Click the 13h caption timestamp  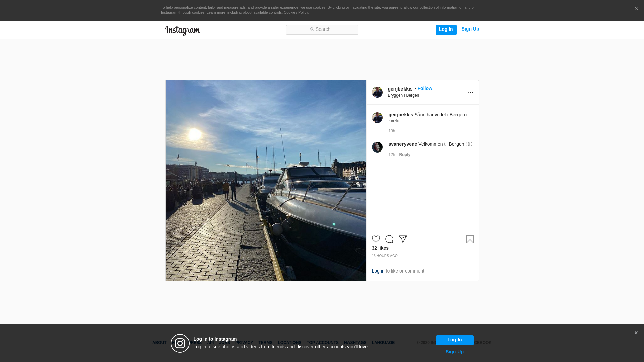coord(392,131)
